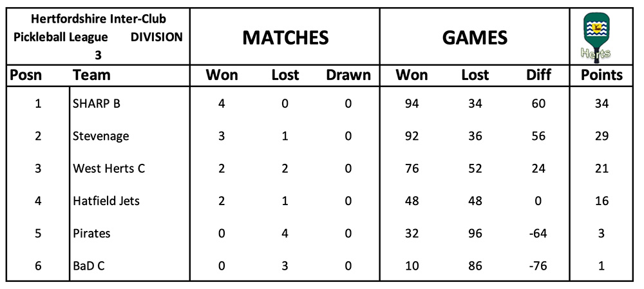Select the Pirates team cell
644x289 pixels.
pos(91,233)
